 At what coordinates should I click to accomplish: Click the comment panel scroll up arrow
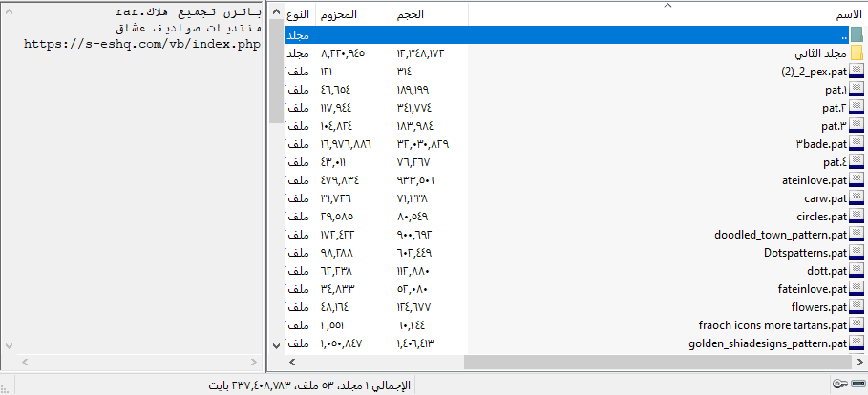tap(9, 11)
